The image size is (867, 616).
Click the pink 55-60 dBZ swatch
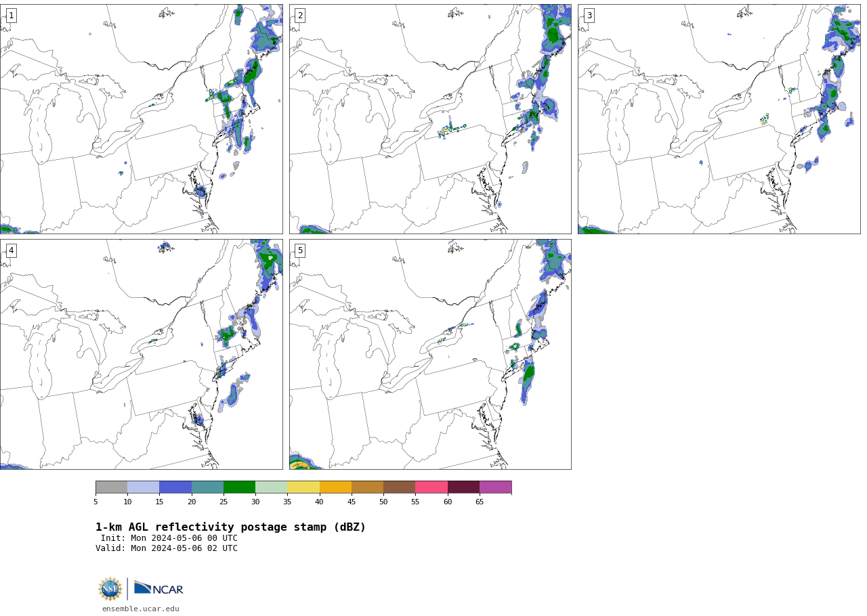tap(431, 487)
